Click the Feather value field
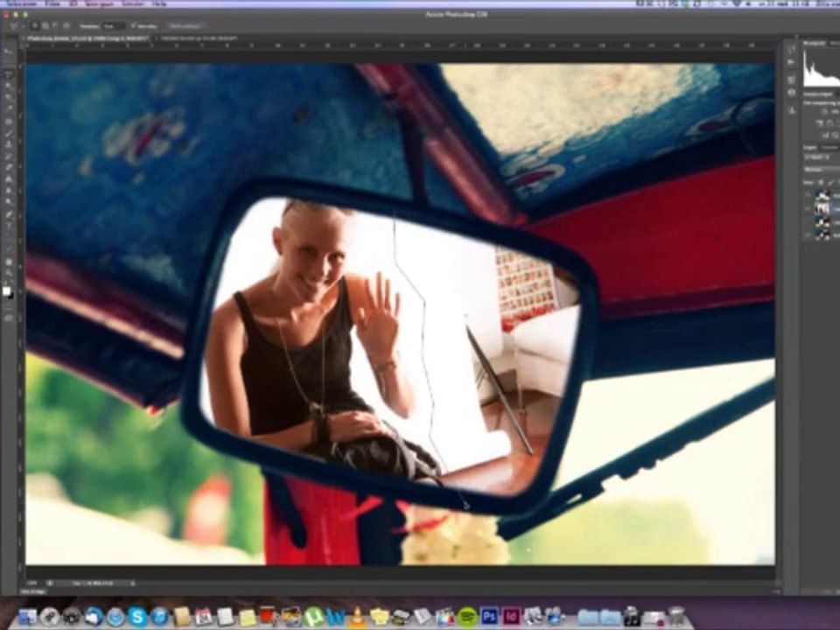840x630 pixels. coord(114,25)
